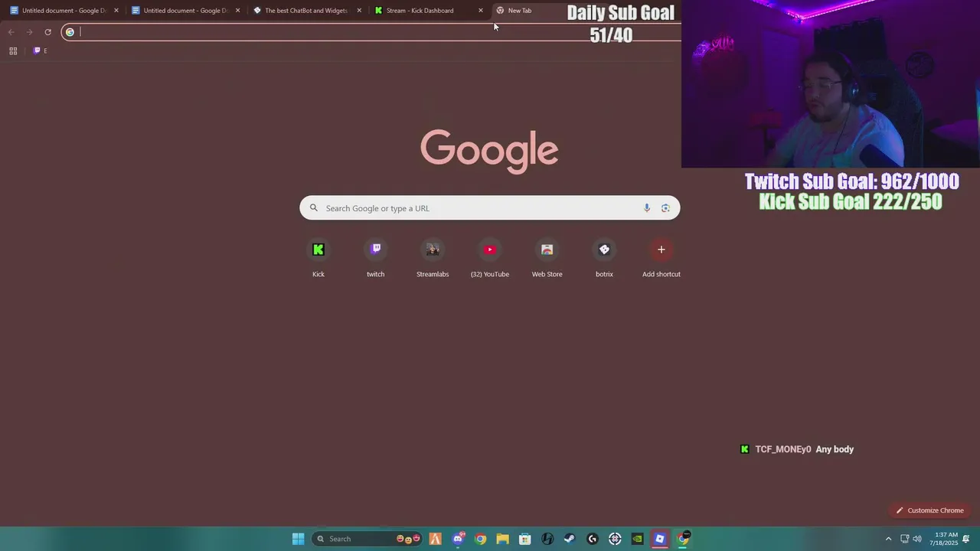Click the Google logo
980x551 pixels.
point(489,151)
